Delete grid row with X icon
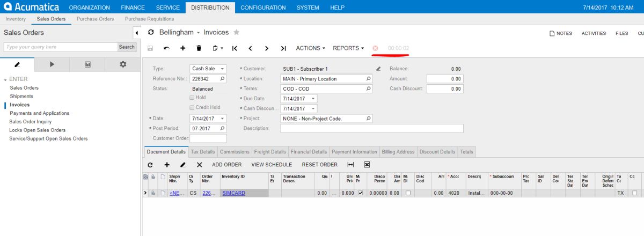This screenshot has width=644, height=236. click(x=199, y=165)
